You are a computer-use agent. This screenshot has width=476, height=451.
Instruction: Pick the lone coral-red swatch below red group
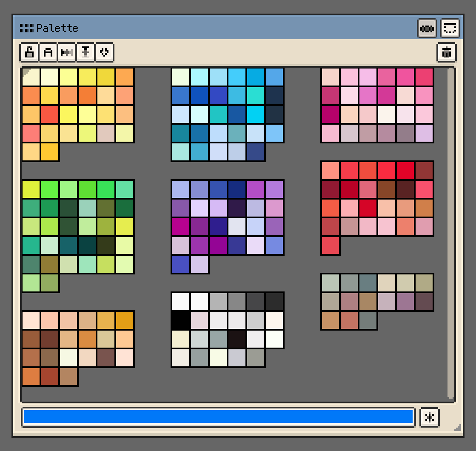(331, 245)
